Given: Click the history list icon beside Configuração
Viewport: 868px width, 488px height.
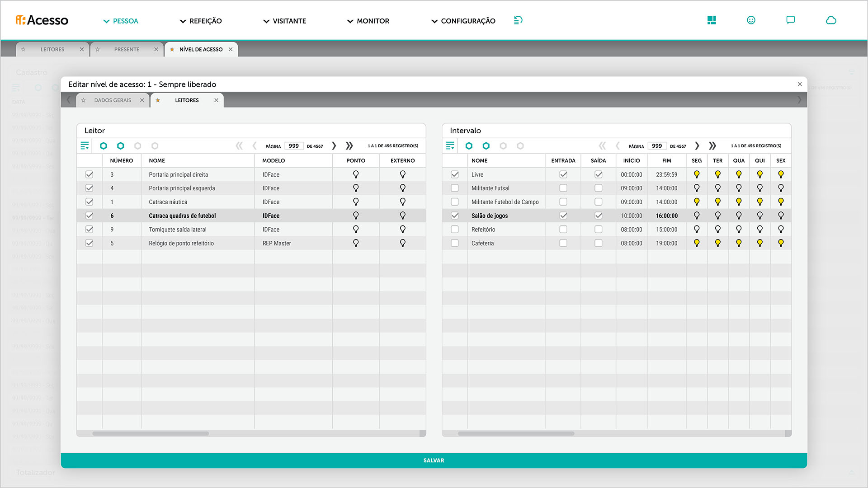Looking at the screenshot, I should 518,20.
